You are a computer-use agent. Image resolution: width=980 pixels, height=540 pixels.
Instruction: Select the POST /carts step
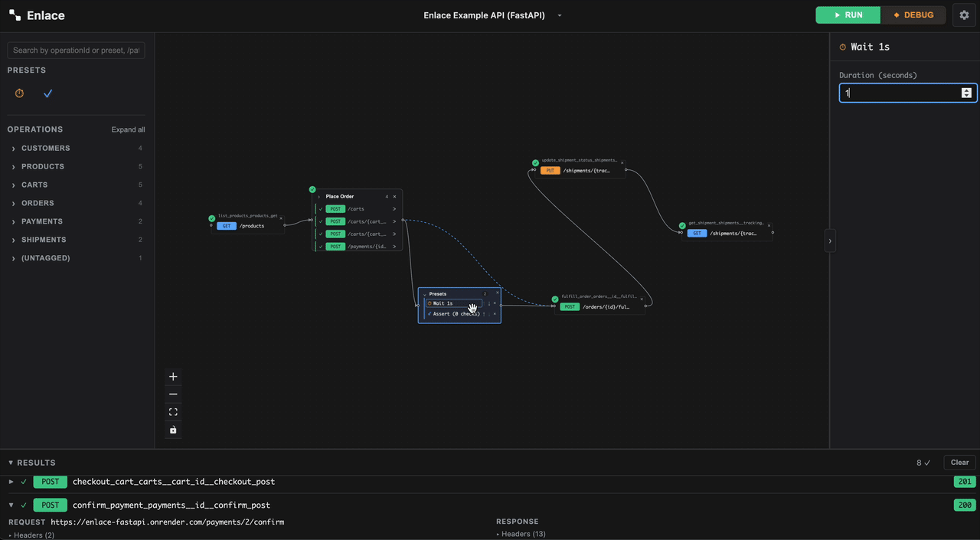point(356,209)
